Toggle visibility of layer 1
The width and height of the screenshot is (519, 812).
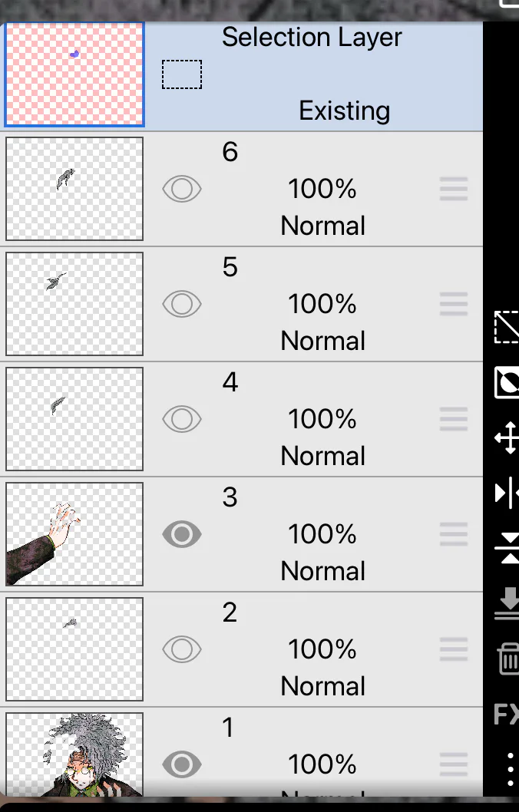click(182, 764)
